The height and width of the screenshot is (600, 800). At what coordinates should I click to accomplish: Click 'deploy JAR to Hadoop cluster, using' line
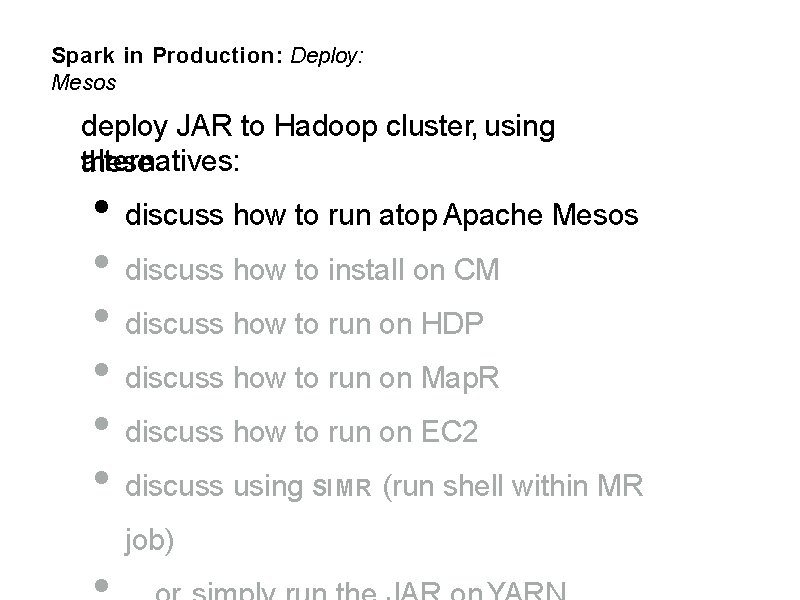click(x=318, y=127)
